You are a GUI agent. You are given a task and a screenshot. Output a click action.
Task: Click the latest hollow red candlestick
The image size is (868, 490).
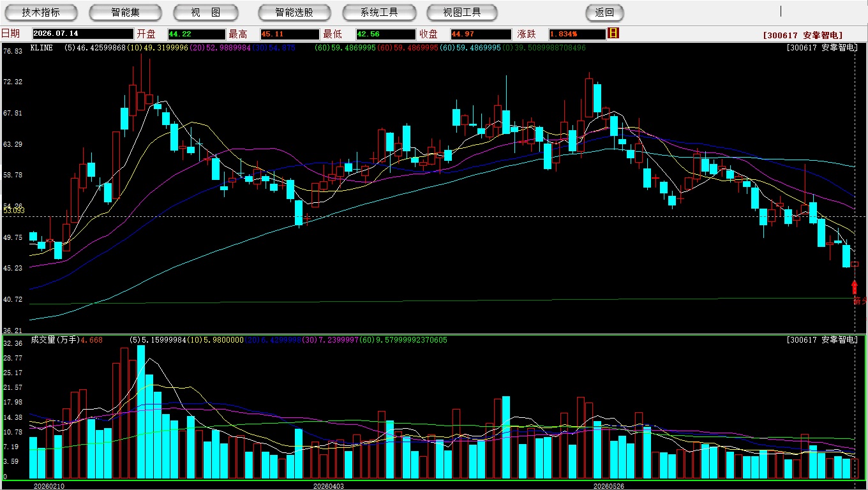(x=855, y=264)
